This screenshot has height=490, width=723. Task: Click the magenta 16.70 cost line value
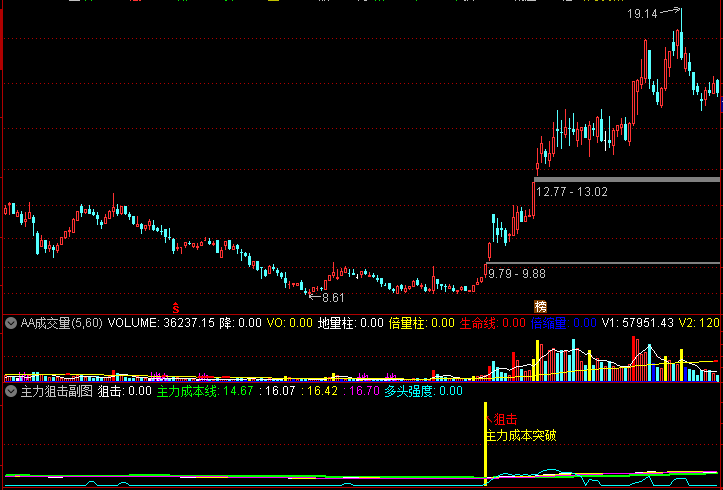364,391
